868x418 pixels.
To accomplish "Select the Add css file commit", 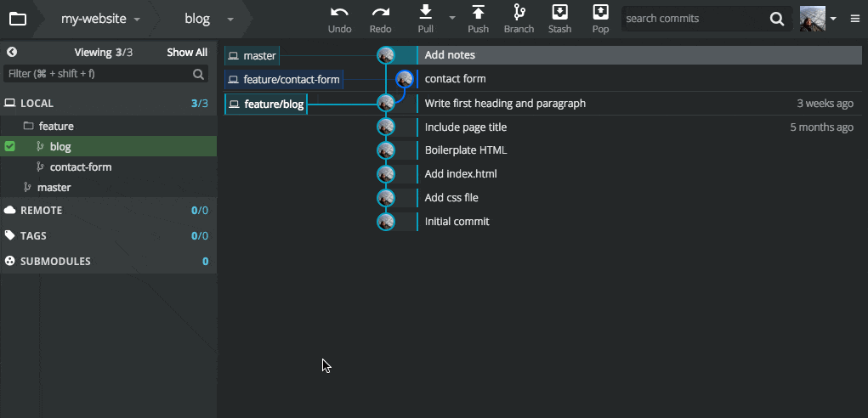I will (x=451, y=198).
